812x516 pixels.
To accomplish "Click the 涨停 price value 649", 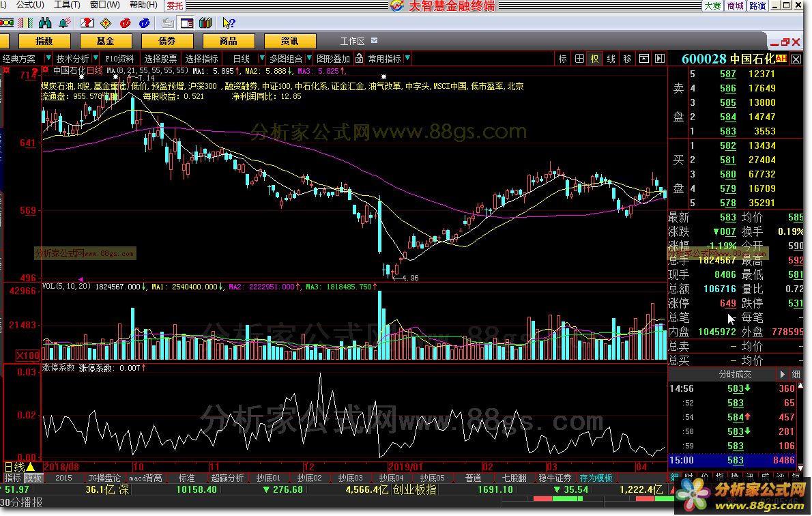I will click(x=727, y=303).
